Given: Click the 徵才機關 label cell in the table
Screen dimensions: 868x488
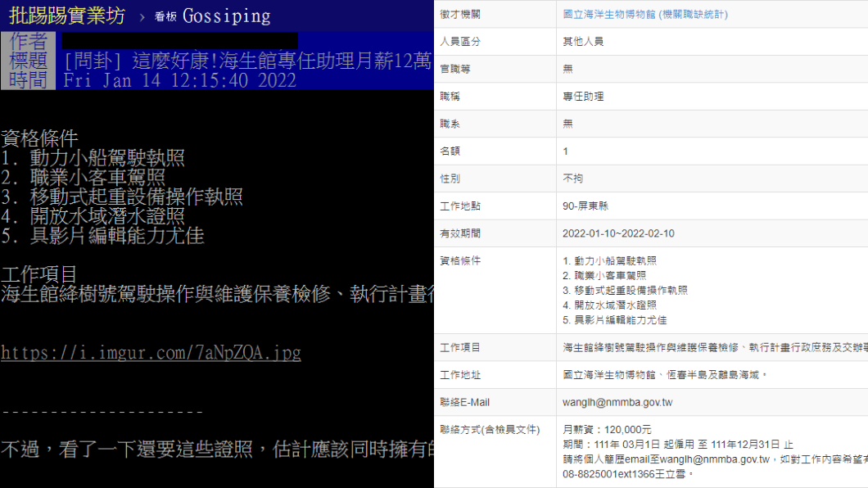Looking at the screenshot, I should [460, 15].
